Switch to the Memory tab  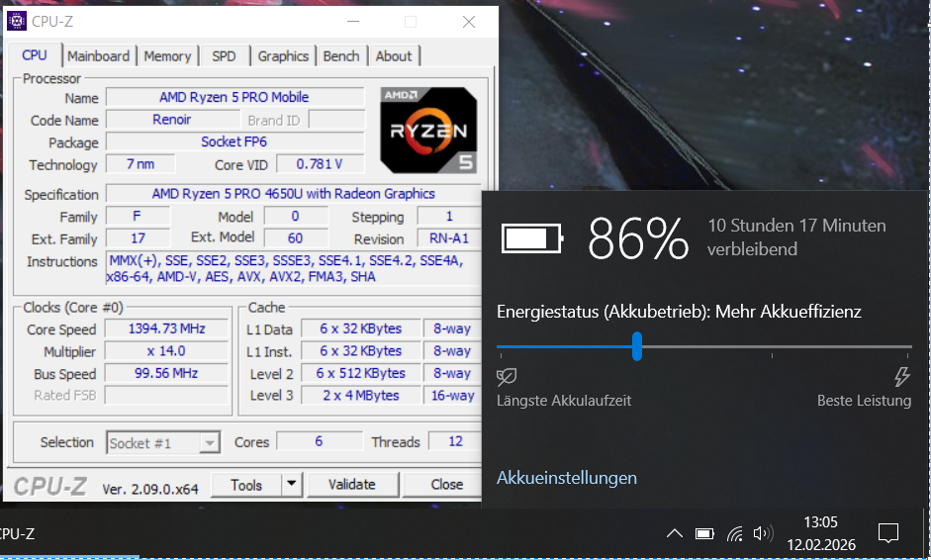pos(167,56)
